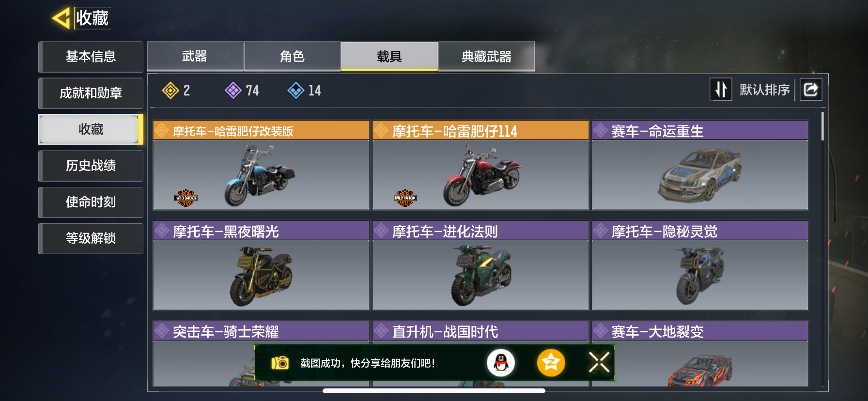Click the vertical scrollbar of vehicle list
This screenshot has width=868, height=401.
[822, 126]
